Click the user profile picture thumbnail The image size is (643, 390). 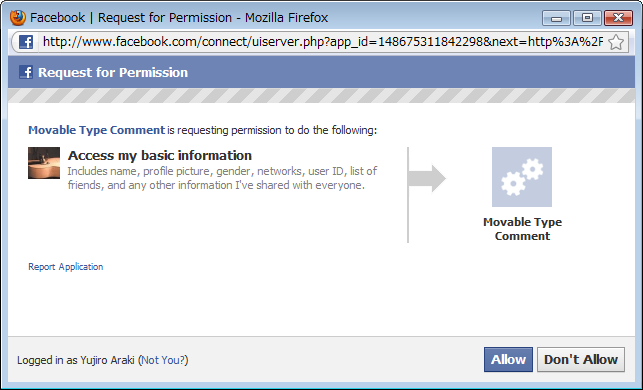pos(44,163)
